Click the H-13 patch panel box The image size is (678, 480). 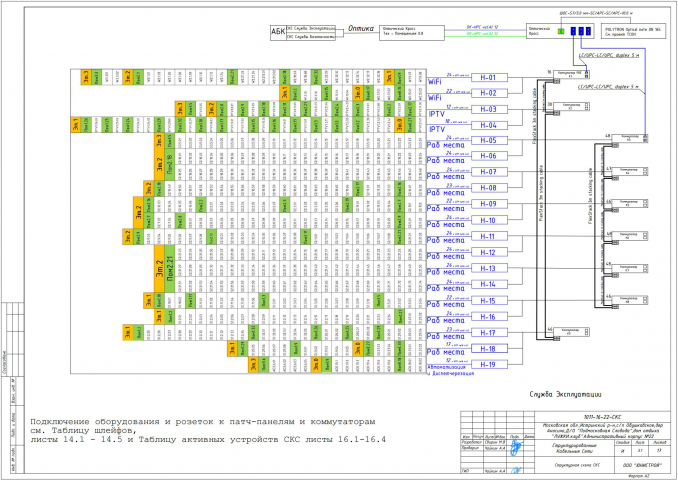(489, 268)
